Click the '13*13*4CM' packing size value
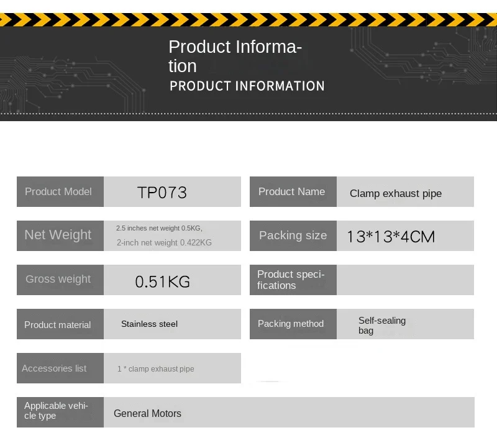The height and width of the screenshot is (448, 497). tap(391, 237)
